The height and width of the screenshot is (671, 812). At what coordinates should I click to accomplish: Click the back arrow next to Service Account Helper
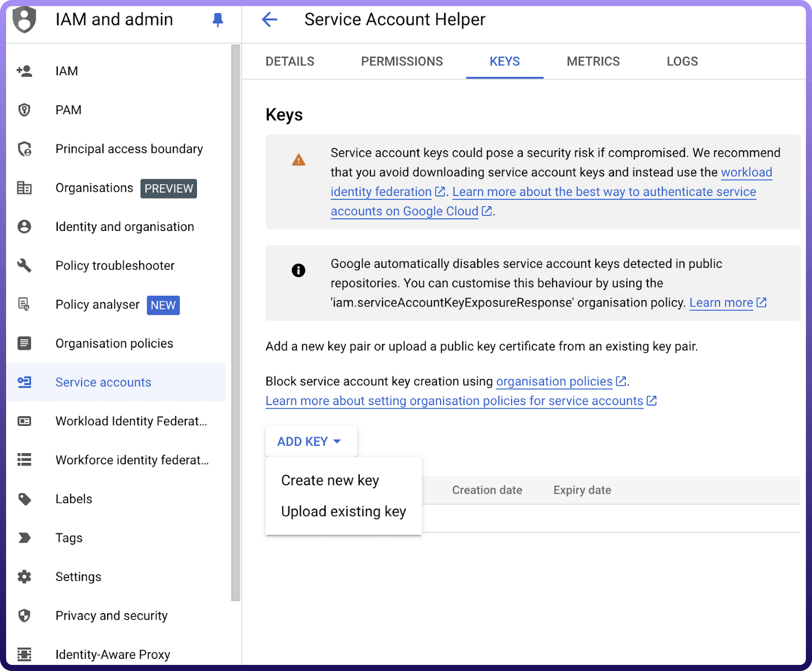coord(269,20)
